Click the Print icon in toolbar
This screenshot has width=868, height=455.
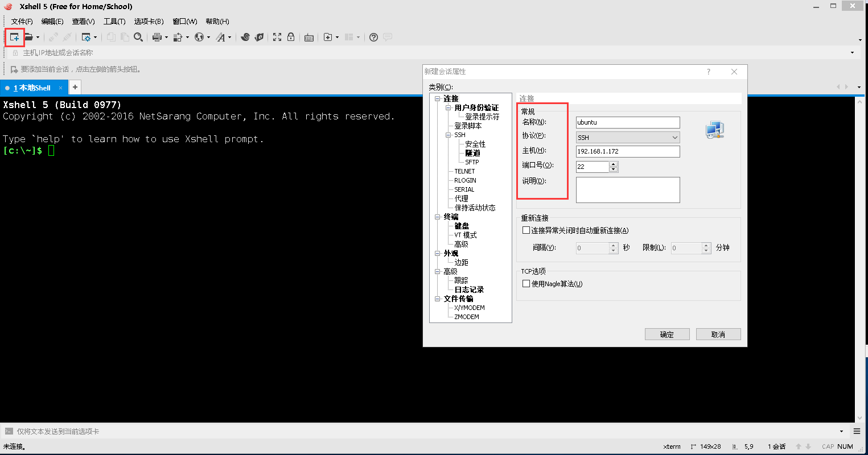coord(157,38)
